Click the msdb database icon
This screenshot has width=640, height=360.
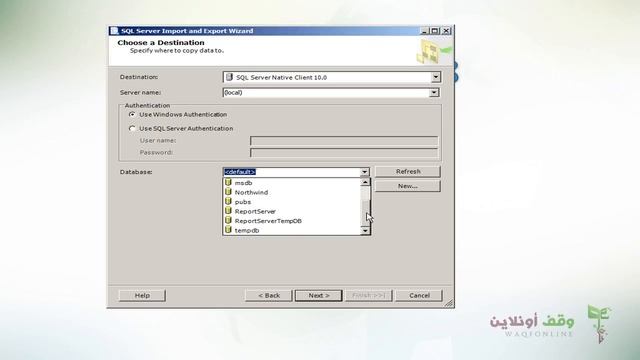pos(228,182)
